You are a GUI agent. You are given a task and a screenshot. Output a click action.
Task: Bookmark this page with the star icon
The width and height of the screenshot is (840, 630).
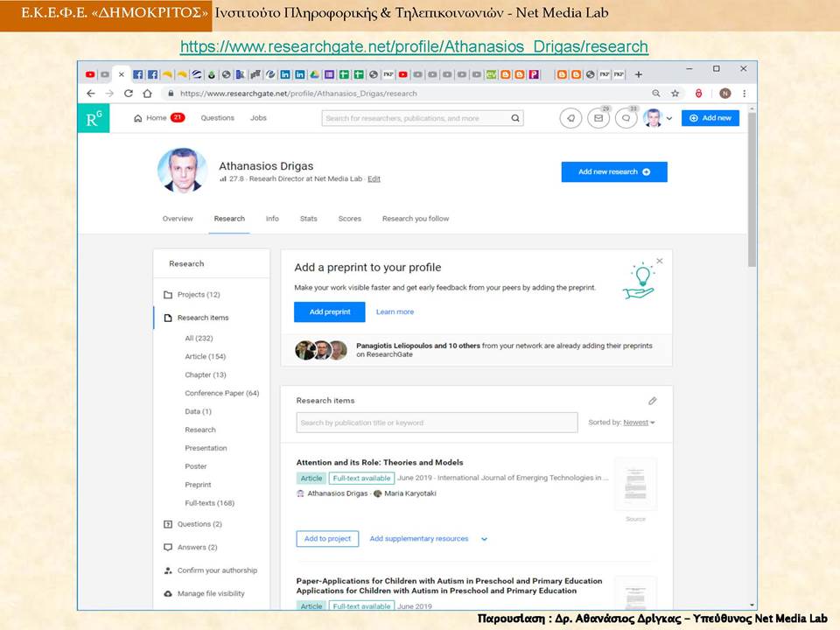point(675,94)
